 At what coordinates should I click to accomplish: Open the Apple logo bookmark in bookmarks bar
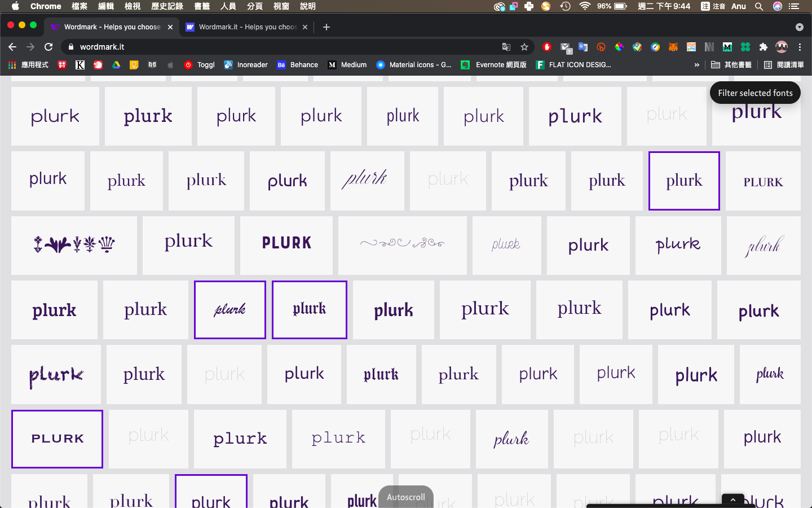170,65
